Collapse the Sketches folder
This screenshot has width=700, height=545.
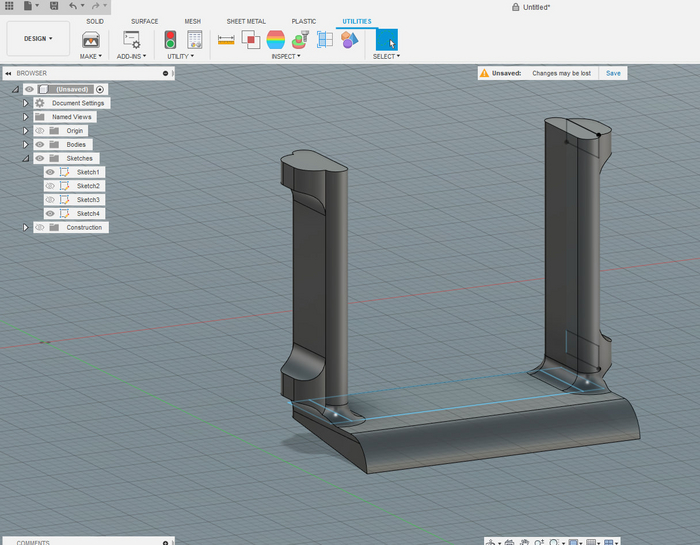[x=26, y=158]
